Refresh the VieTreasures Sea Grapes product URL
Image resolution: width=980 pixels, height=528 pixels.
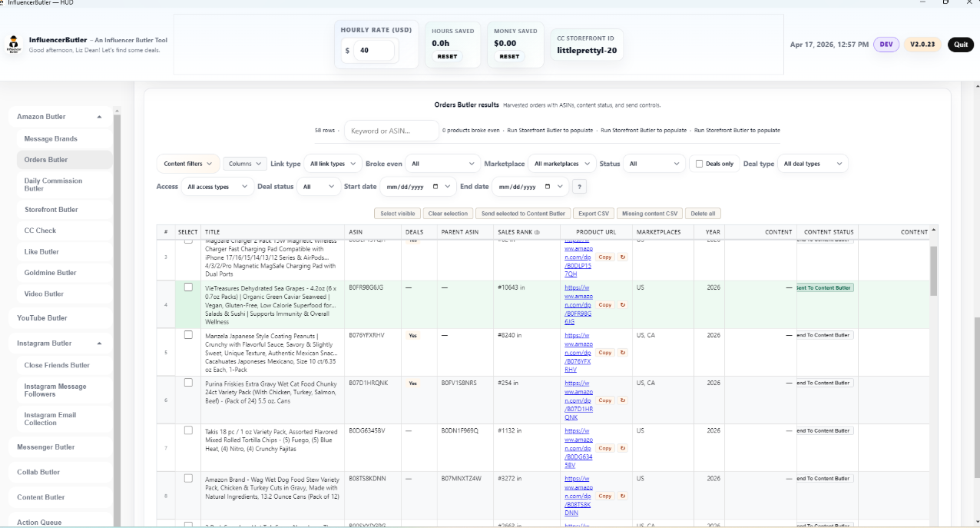[622, 305]
